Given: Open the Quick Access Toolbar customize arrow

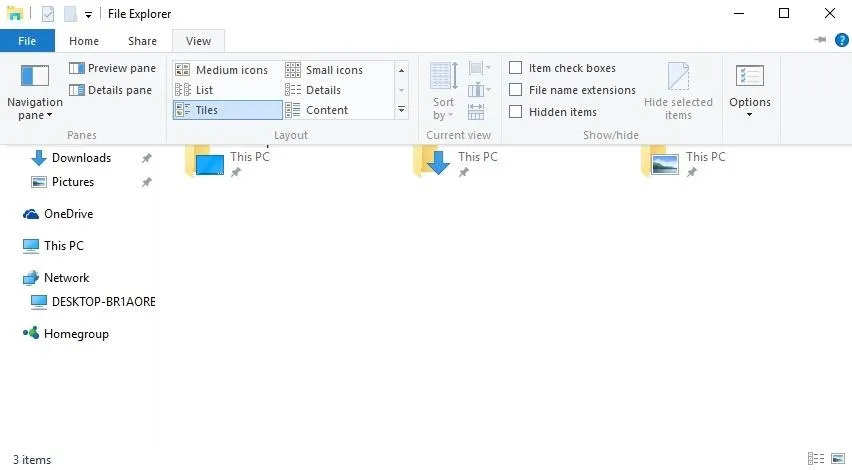Looking at the screenshot, I should (x=88, y=15).
